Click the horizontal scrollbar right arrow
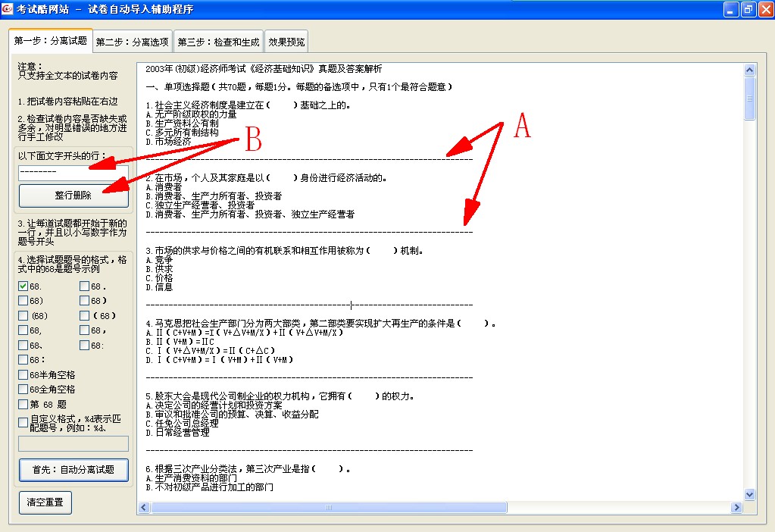 pos(736,507)
